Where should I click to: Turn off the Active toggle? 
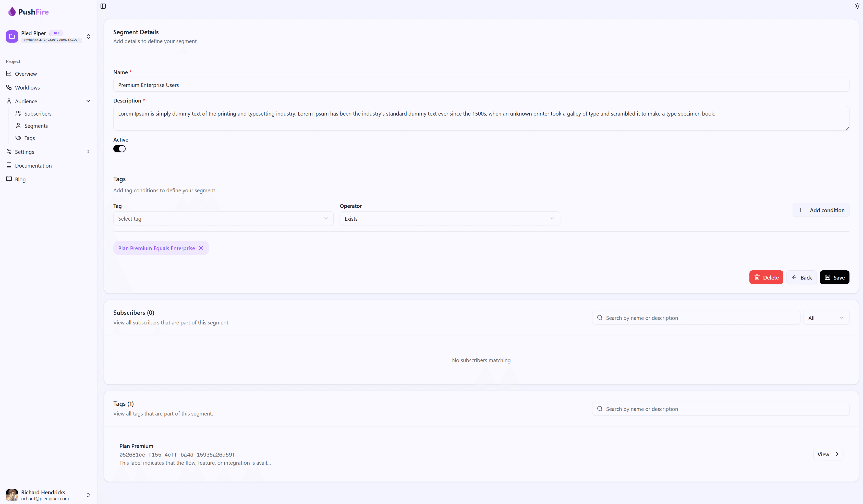(119, 149)
